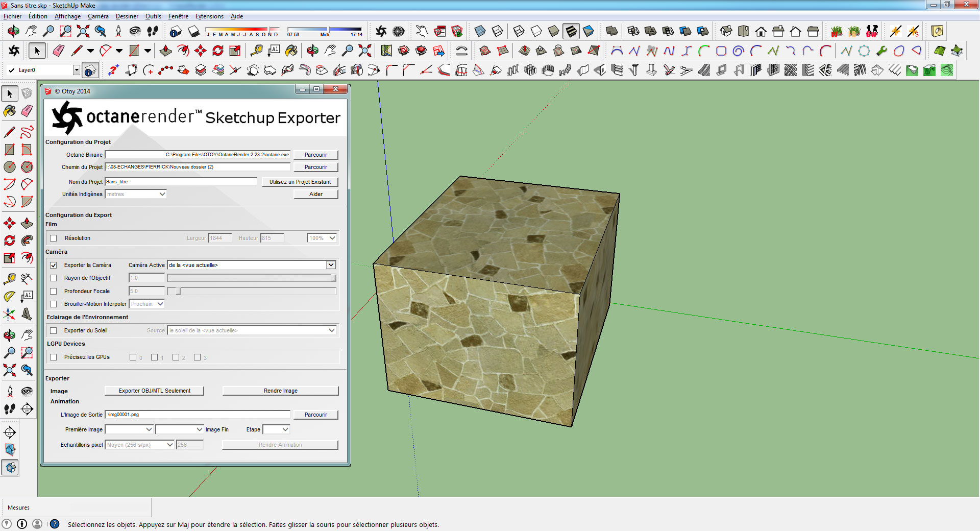The width and height of the screenshot is (980, 531).
Task: Open the Extensions menu
Action: click(x=209, y=16)
